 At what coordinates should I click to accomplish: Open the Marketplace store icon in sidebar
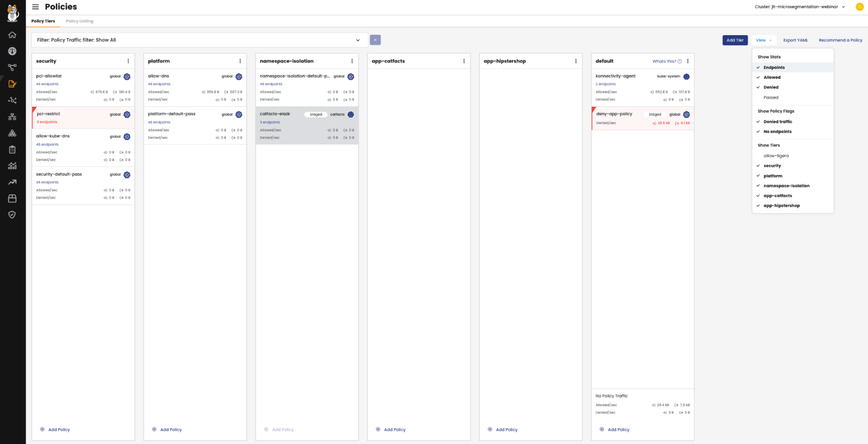(12, 198)
